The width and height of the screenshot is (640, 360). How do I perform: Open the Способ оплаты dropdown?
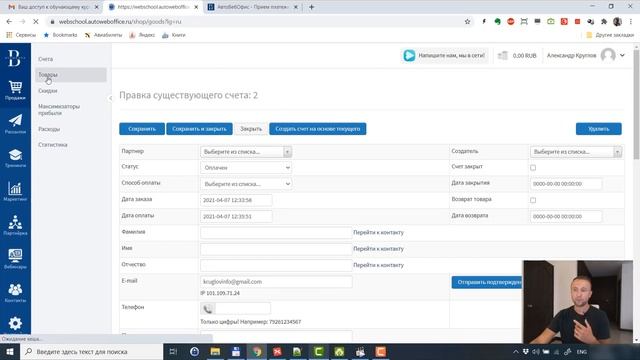(246, 184)
